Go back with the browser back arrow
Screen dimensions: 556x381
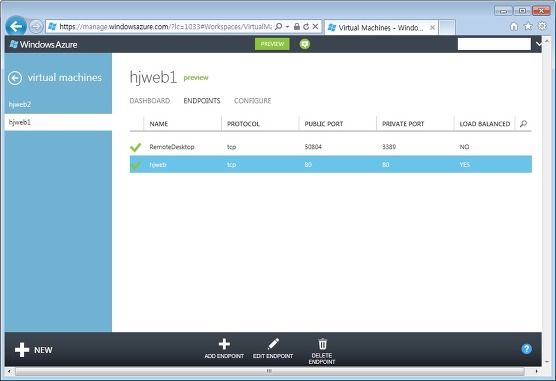[x=16, y=26]
